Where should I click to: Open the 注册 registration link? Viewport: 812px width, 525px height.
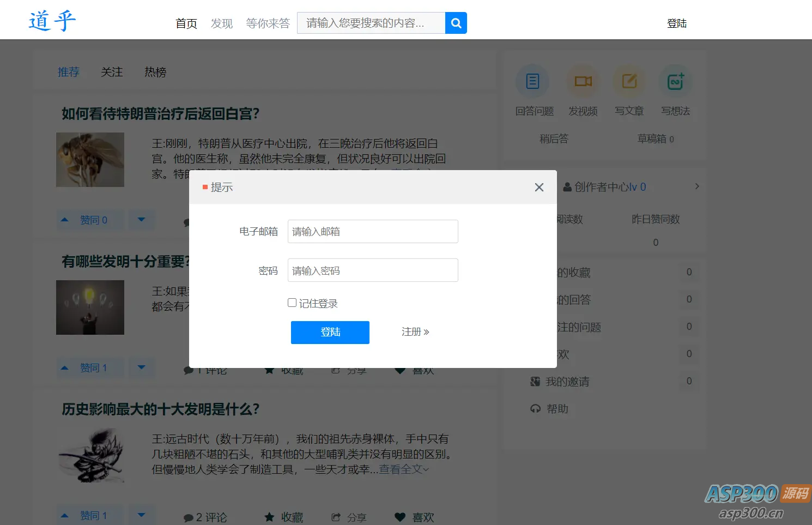coord(415,331)
